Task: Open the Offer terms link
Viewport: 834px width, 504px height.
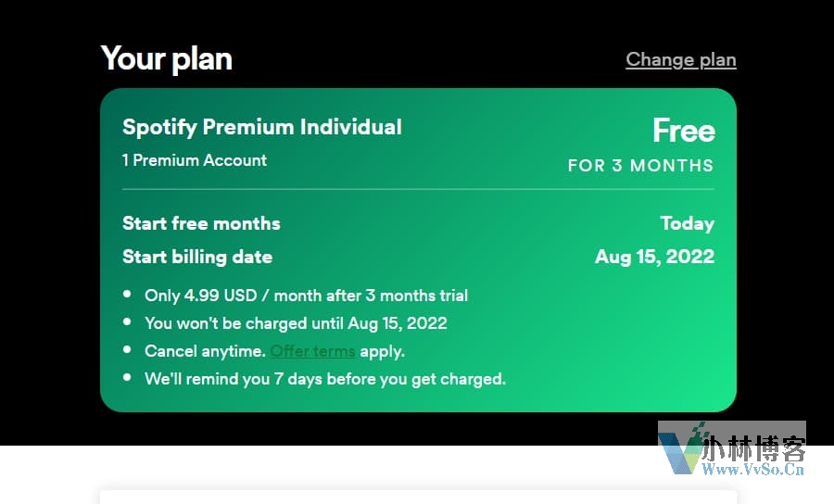Action: (313, 351)
